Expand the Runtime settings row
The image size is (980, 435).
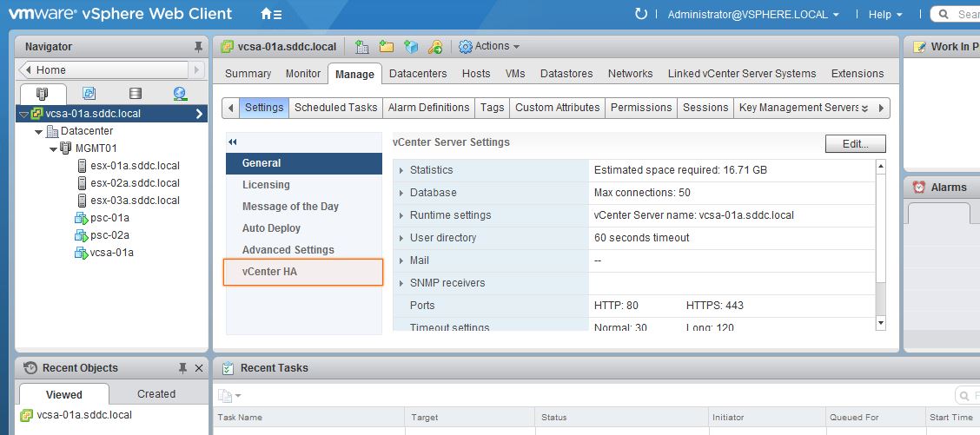pyautogui.click(x=401, y=215)
